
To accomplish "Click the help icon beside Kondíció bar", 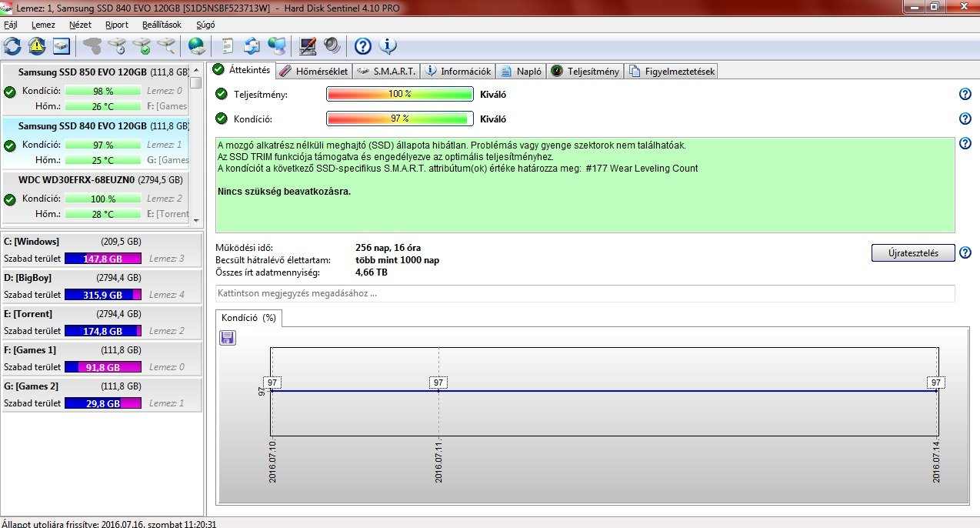I will pos(965,119).
